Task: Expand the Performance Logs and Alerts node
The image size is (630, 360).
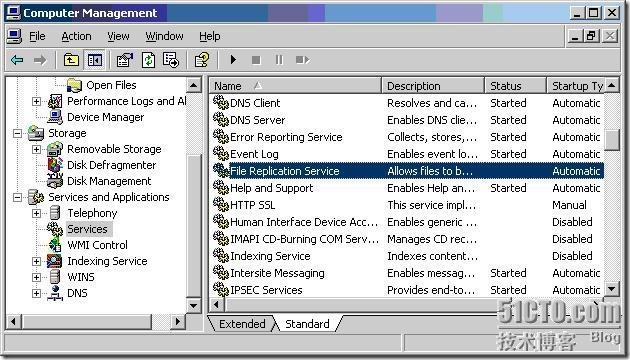Action: pos(36,101)
